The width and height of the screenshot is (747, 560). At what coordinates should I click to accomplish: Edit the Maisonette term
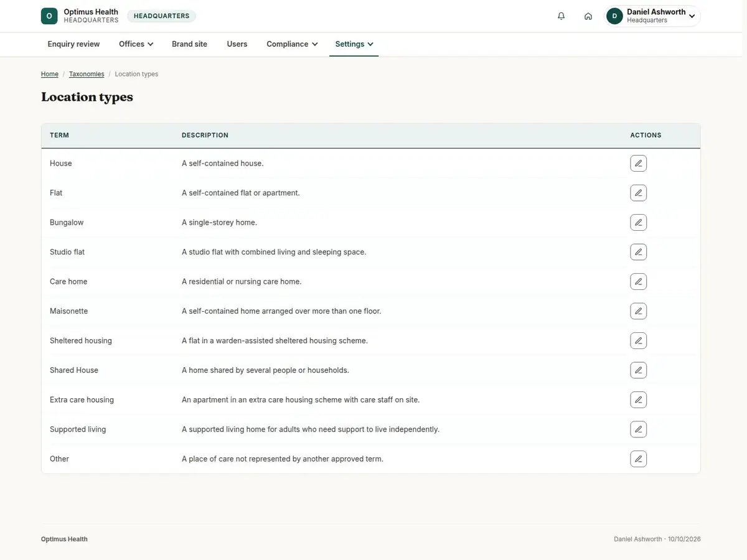(x=638, y=311)
